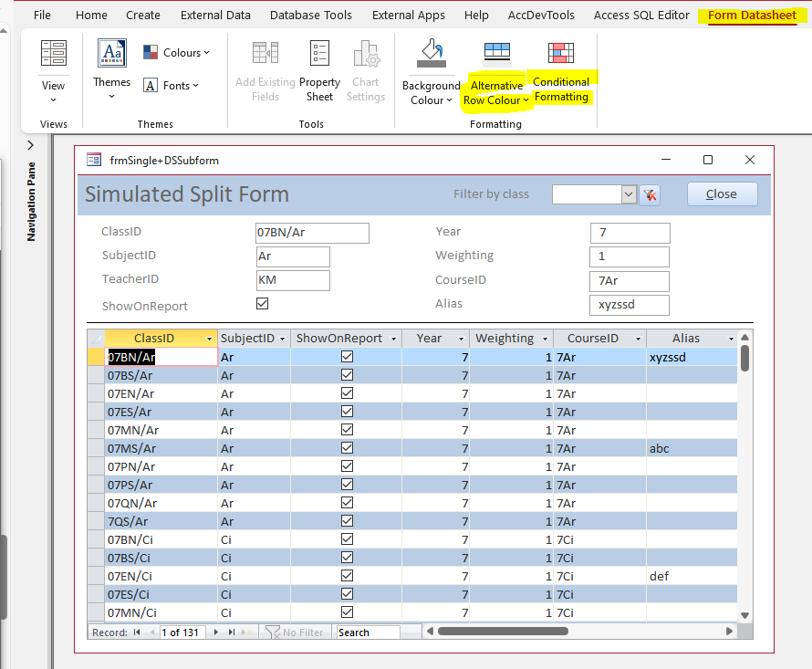Open the Background Colour picker
The image size is (812, 669).
[431, 71]
